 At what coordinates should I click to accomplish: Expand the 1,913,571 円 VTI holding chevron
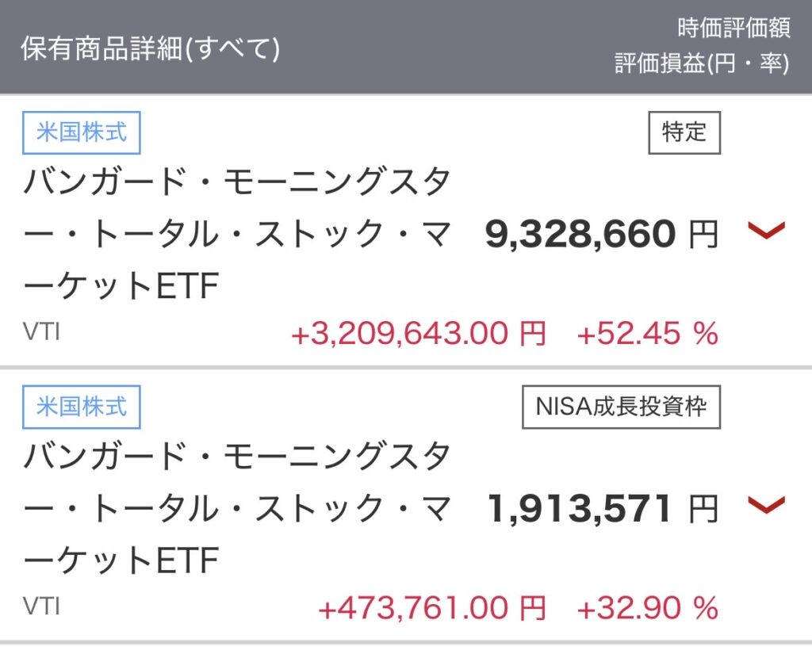pyautogui.click(x=767, y=505)
